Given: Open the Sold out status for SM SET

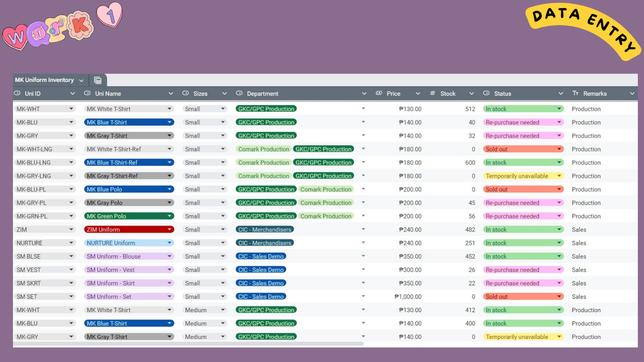Looking at the screenshot, I should point(523,297).
